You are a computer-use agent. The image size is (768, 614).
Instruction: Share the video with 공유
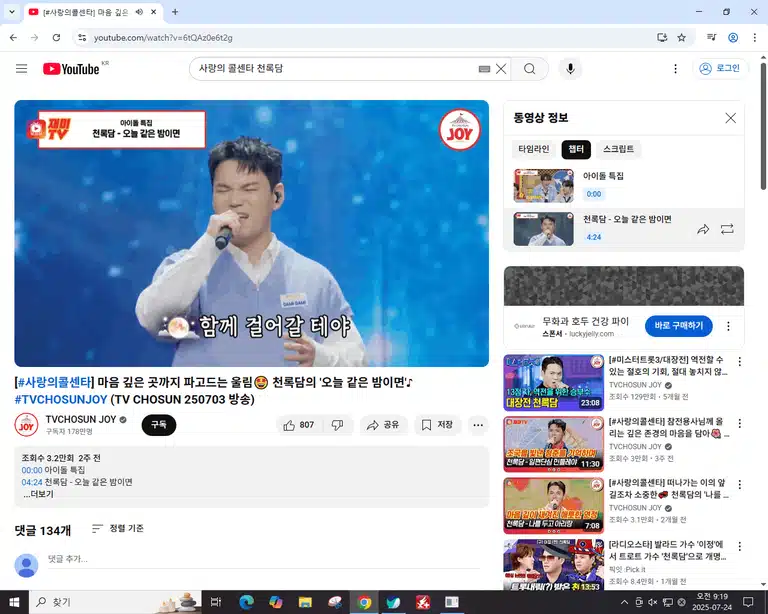[383, 425]
